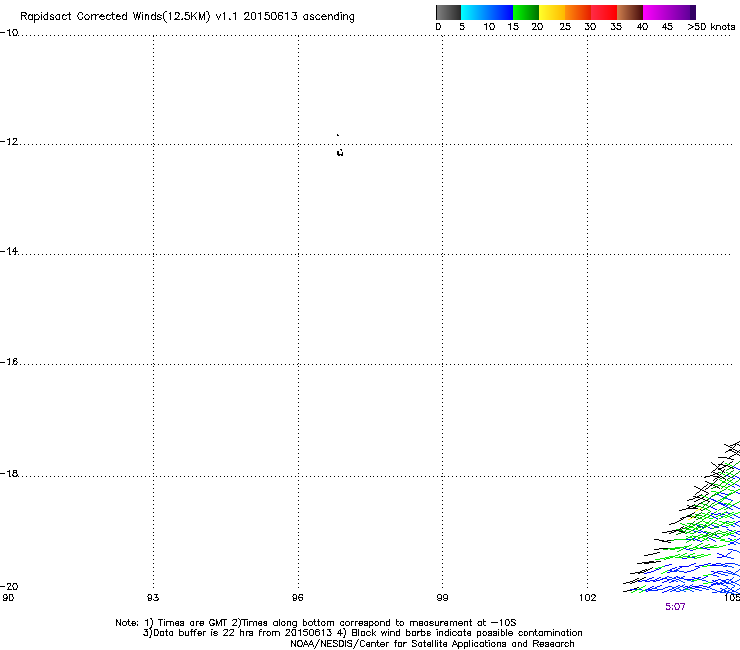Click the '93' longitude axis label
Image resolution: width=740 pixels, height=650 pixels.
tap(153, 598)
